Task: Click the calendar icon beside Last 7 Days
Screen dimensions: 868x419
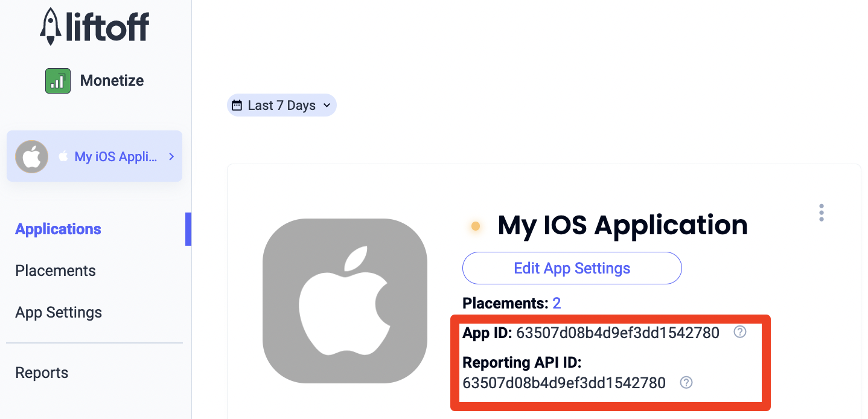Action: (x=237, y=105)
